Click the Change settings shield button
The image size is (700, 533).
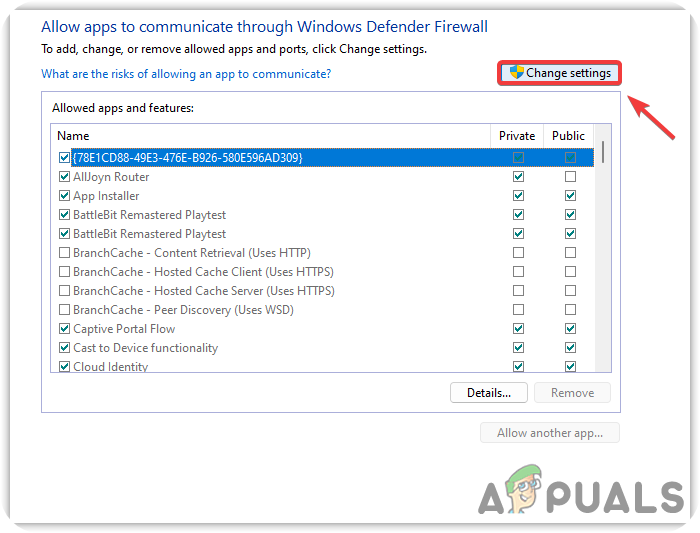[x=559, y=73]
